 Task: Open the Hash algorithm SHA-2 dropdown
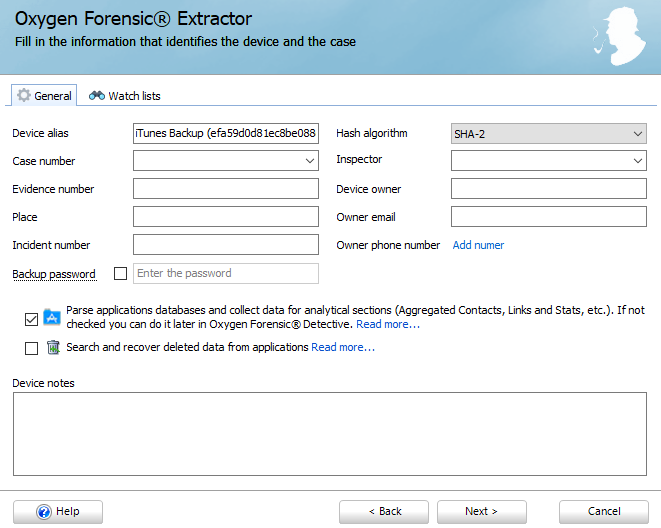(548, 134)
